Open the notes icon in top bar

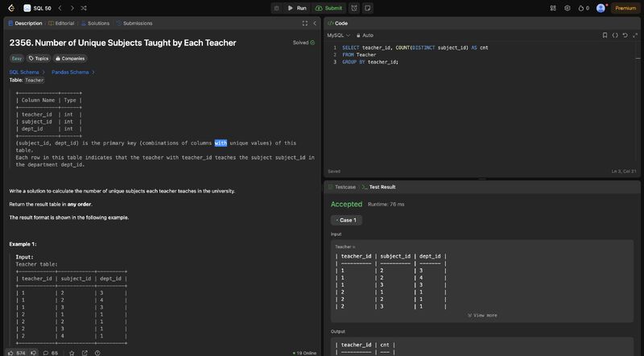pyautogui.click(x=368, y=8)
